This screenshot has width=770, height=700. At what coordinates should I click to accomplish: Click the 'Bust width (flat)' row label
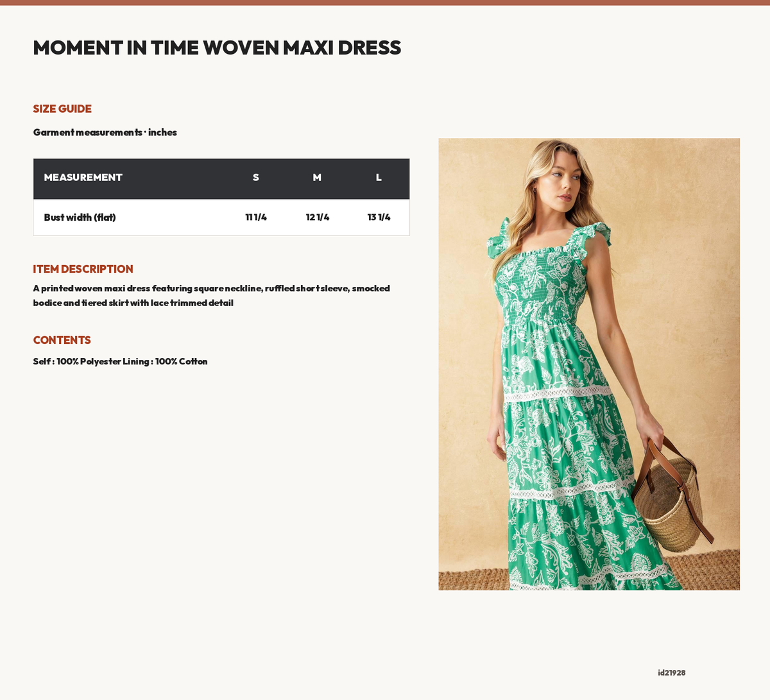click(80, 218)
